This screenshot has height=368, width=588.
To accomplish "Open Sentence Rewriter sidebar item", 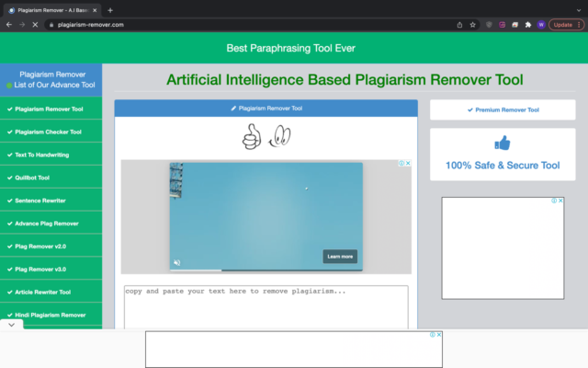I will click(x=51, y=201).
